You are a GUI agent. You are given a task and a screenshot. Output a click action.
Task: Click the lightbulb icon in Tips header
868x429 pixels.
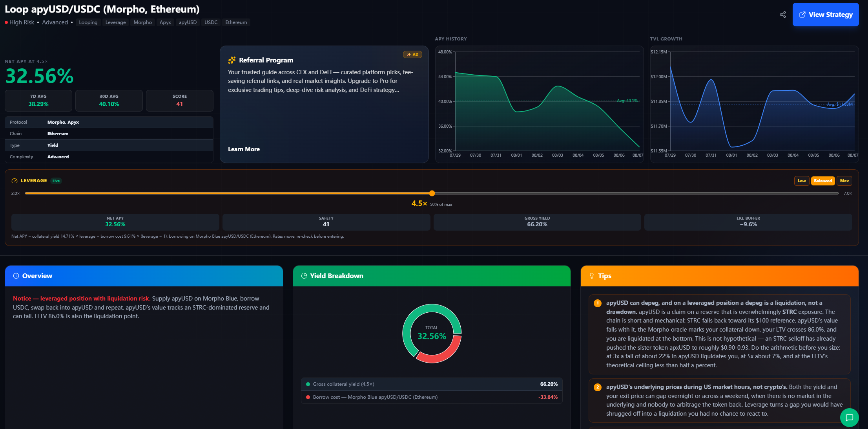click(592, 276)
